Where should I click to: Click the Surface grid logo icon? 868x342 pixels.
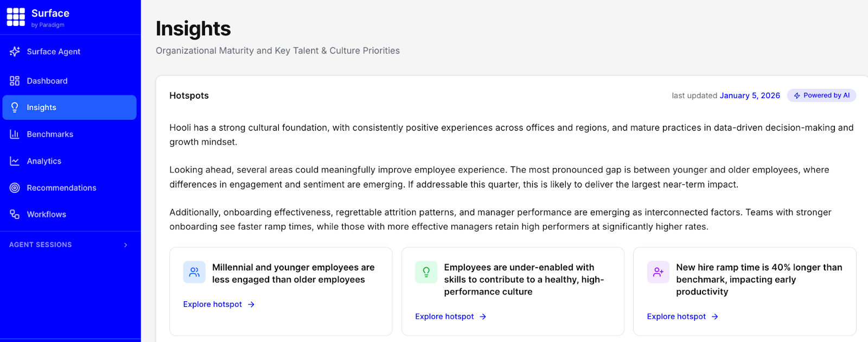click(16, 17)
